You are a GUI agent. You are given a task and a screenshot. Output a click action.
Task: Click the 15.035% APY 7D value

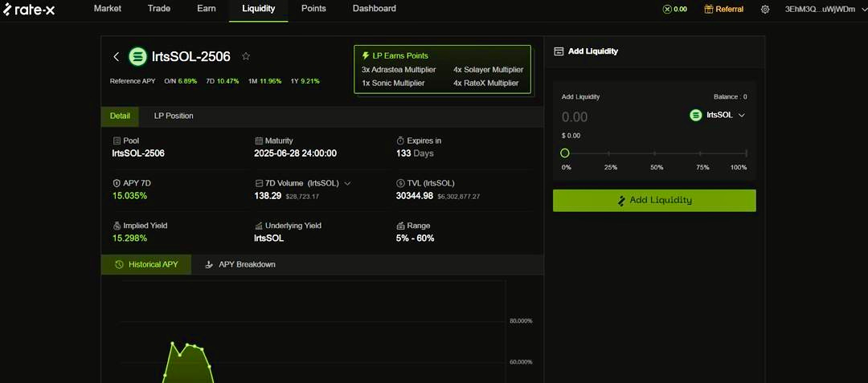pos(130,196)
